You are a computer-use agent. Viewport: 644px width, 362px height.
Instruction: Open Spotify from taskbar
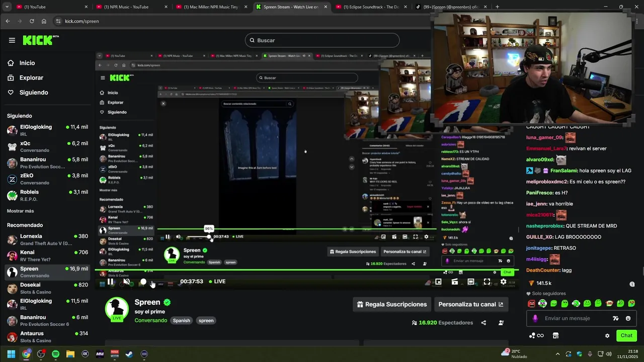click(x=55, y=354)
